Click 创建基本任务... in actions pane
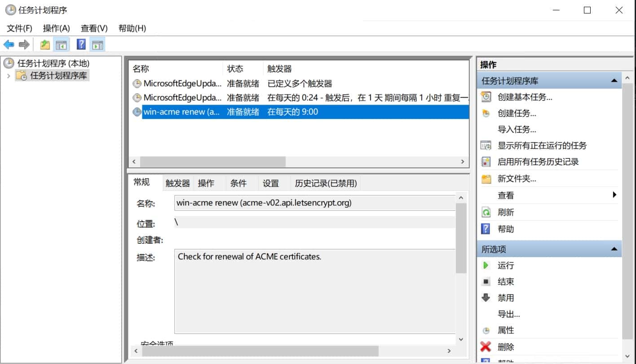The height and width of the screenshot is (364, 636). tap(525, 97)
